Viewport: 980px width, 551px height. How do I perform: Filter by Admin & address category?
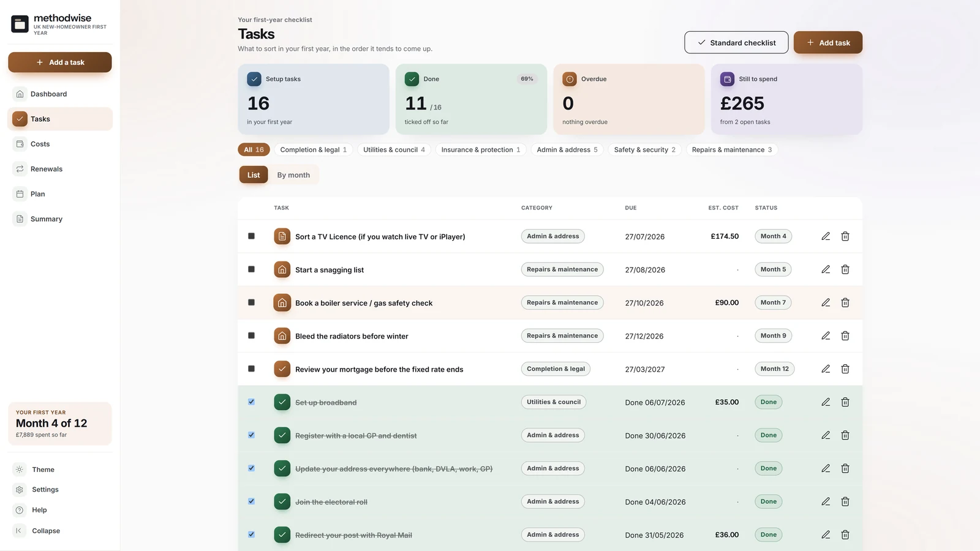coord(567,149)
